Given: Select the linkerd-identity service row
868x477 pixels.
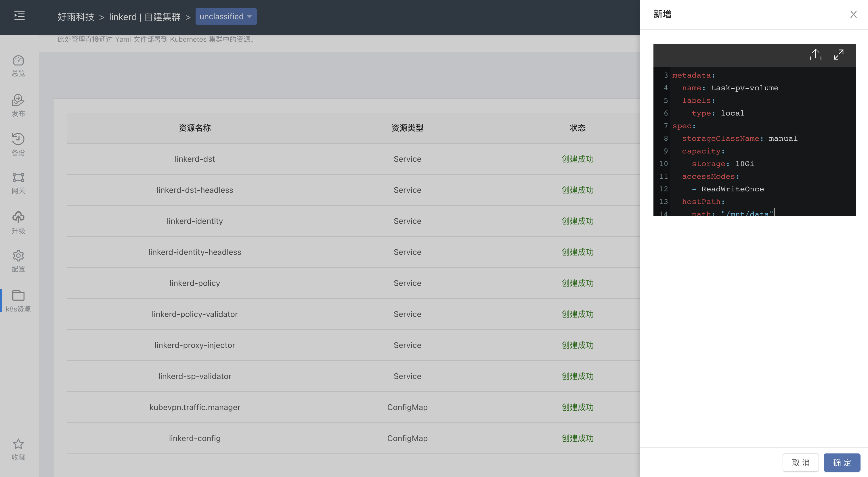Looking at the screenshot, I should click(x=195, y=221).
